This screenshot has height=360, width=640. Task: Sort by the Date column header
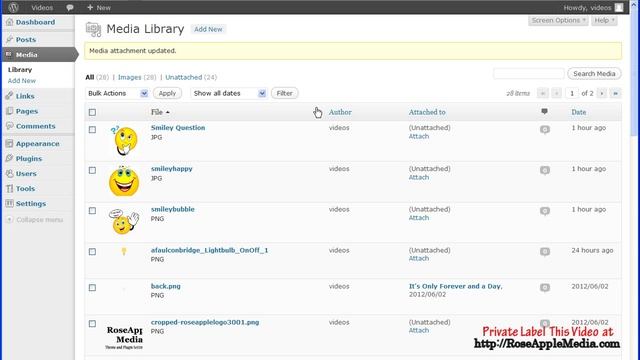coord(579,112)
